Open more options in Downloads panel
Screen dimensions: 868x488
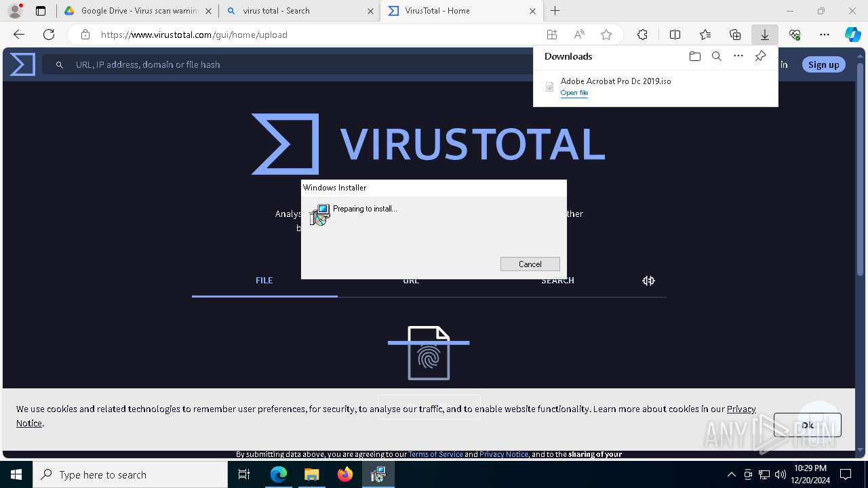(738, 56)
